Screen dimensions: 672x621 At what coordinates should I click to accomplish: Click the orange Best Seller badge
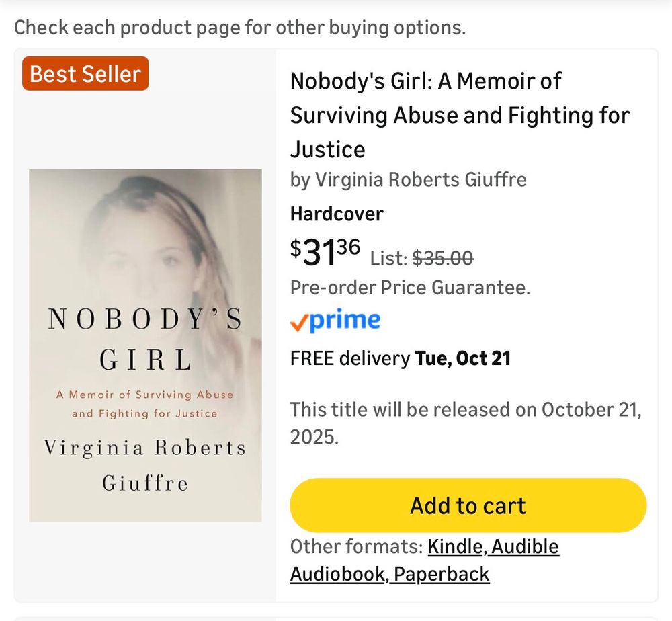85,74
